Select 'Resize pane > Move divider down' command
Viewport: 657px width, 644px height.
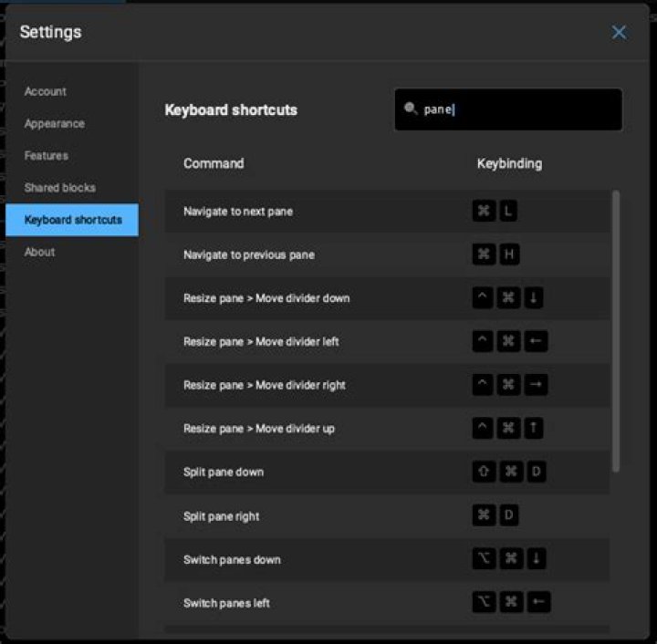(x=387, y=298)
